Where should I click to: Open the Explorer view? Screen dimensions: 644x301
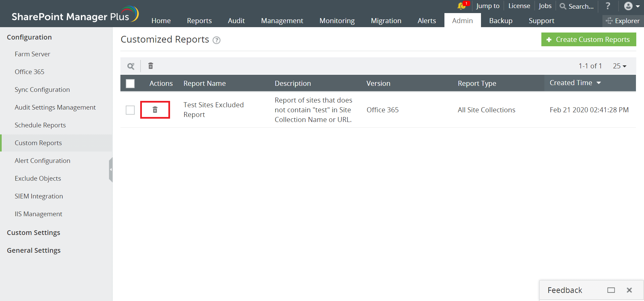pos(623,21)
